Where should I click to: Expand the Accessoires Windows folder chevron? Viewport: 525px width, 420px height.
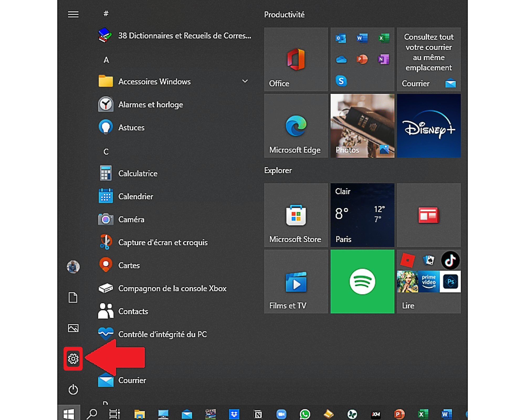(x=245, y=81)
